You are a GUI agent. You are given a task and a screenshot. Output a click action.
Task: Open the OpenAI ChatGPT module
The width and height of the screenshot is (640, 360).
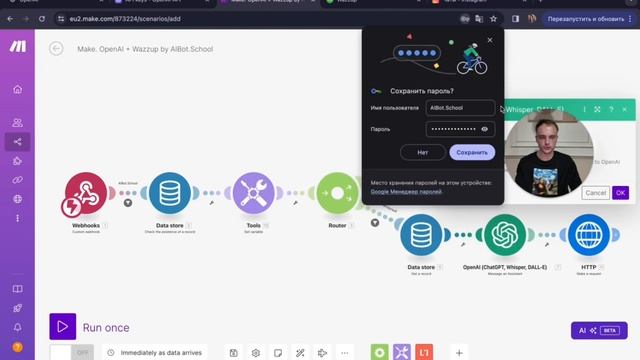point(505,235)
